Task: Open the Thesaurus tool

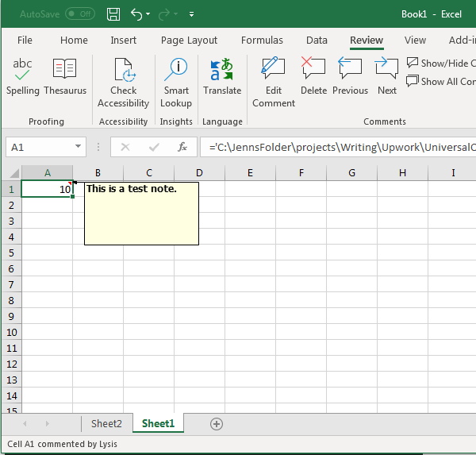Action: tap(65, 76)
